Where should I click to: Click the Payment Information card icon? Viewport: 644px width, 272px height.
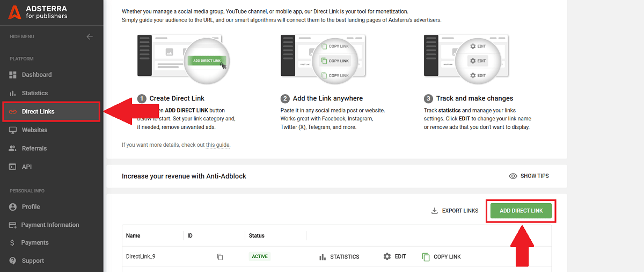point(13,225)
